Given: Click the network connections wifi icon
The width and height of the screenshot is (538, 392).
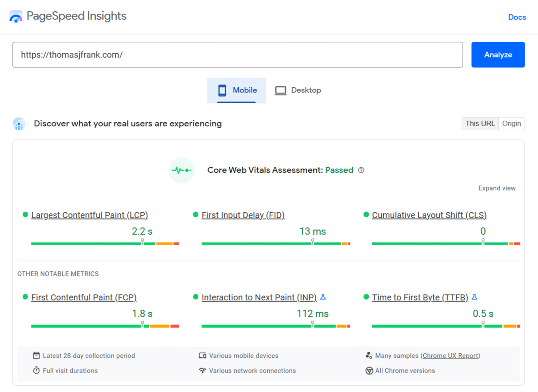Looking at the screenshot, I should pos(202,371).
